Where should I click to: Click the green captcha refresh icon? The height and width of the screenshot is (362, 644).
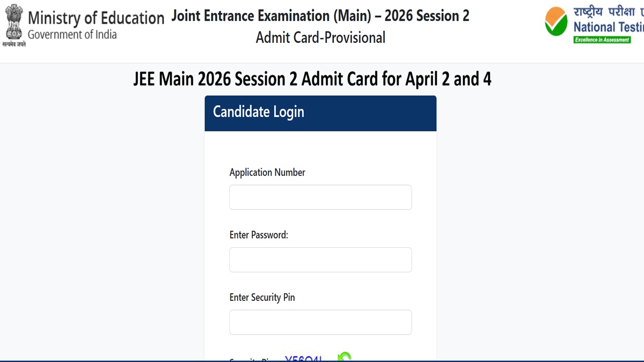pos(345,357)
